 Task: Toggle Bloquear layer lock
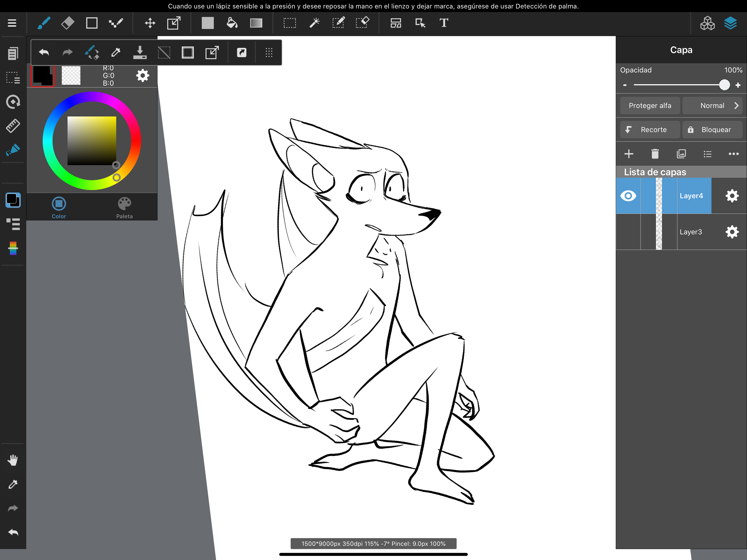pyautogui.click(x=712, y=130)
